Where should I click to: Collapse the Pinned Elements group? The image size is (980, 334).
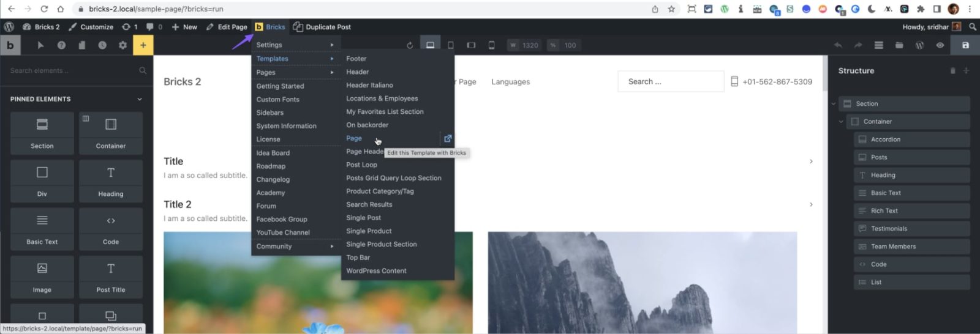(x=140, y=99)
